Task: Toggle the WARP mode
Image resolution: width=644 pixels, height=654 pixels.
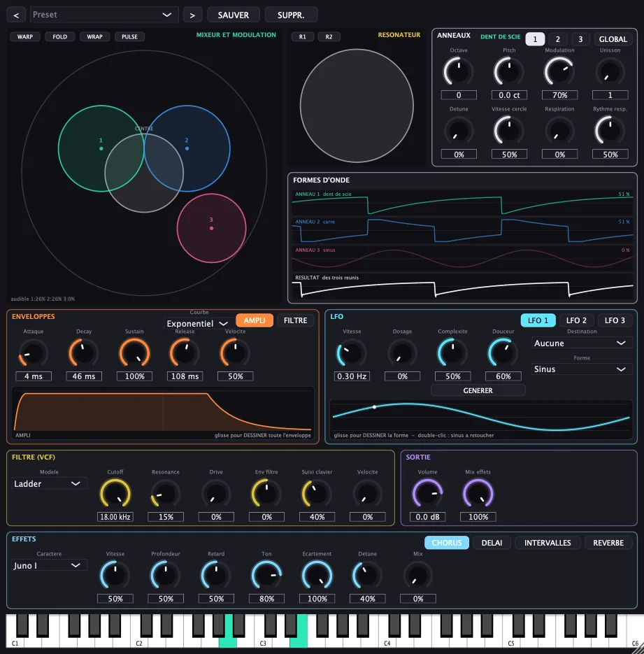Action: pyautogui.click(x=25, y=36)
